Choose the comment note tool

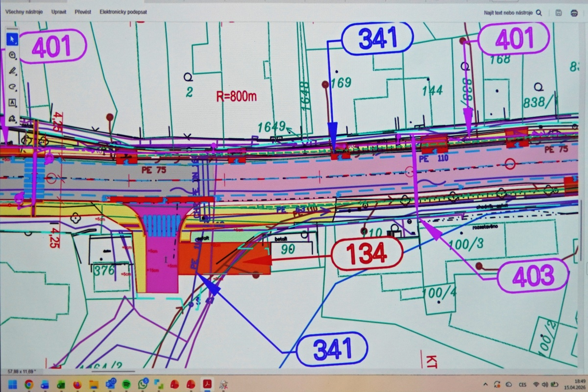click(12, 55)
